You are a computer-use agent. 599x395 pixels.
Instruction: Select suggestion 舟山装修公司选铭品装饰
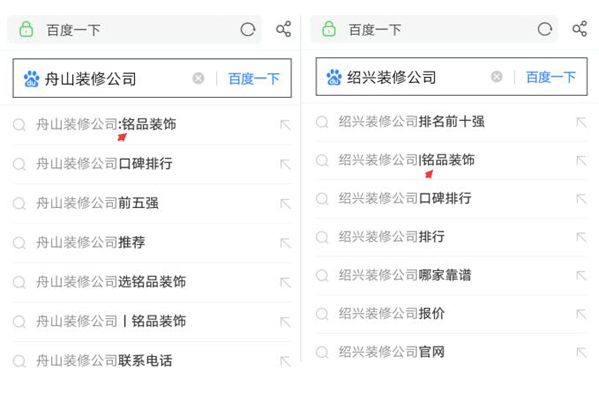152,282
